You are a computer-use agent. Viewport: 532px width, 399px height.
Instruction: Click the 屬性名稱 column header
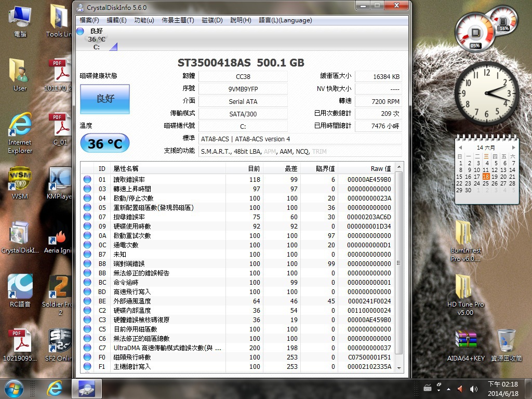pos(168,168)
